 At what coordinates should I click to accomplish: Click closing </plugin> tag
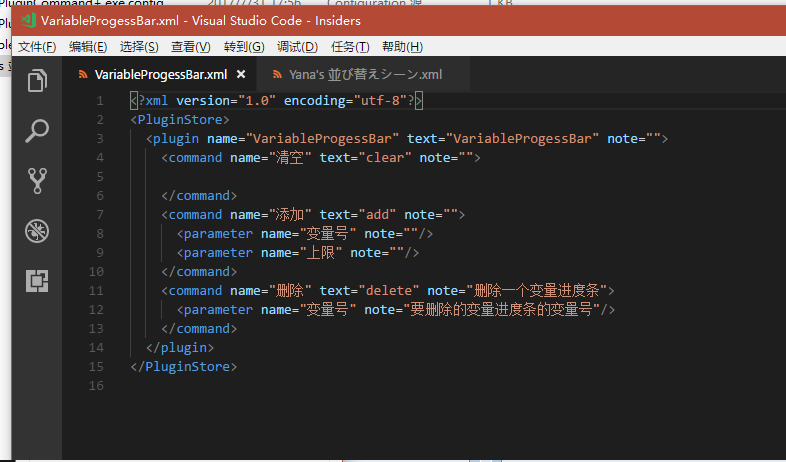coord(180,348)
